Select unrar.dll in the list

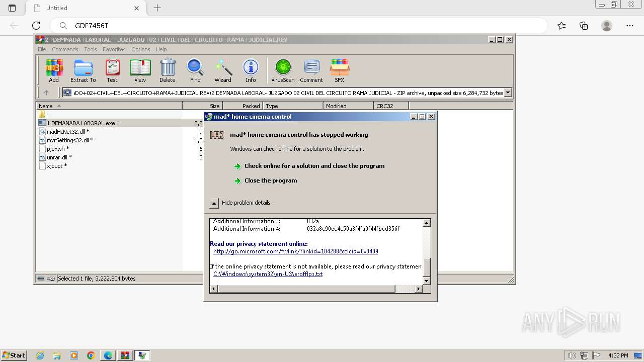(59, 157)
